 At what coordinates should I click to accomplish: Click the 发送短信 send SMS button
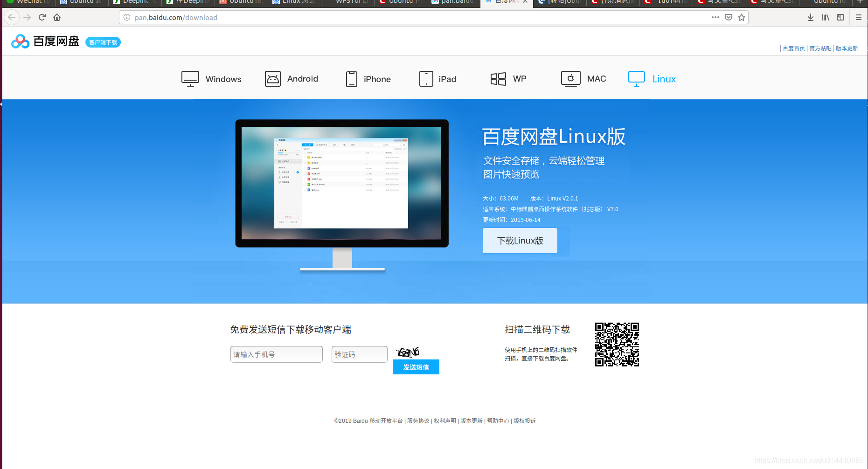tap(416, 367)
